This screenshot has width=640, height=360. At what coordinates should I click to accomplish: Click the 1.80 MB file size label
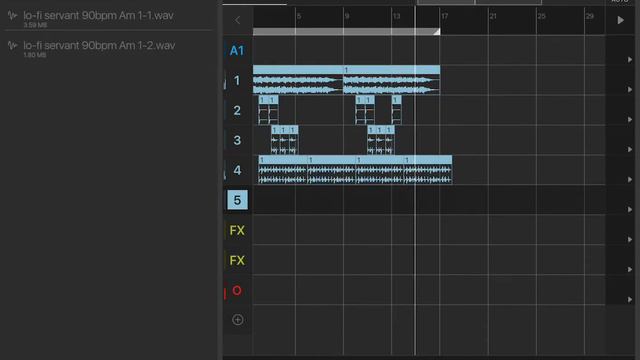pyautogui.click(x=35, y=55)
